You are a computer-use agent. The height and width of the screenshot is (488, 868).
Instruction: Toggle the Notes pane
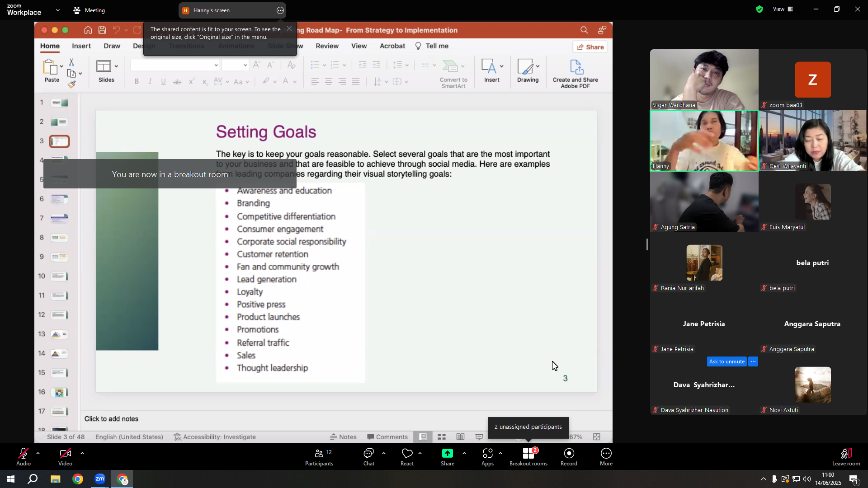click(x=343, y=437)
